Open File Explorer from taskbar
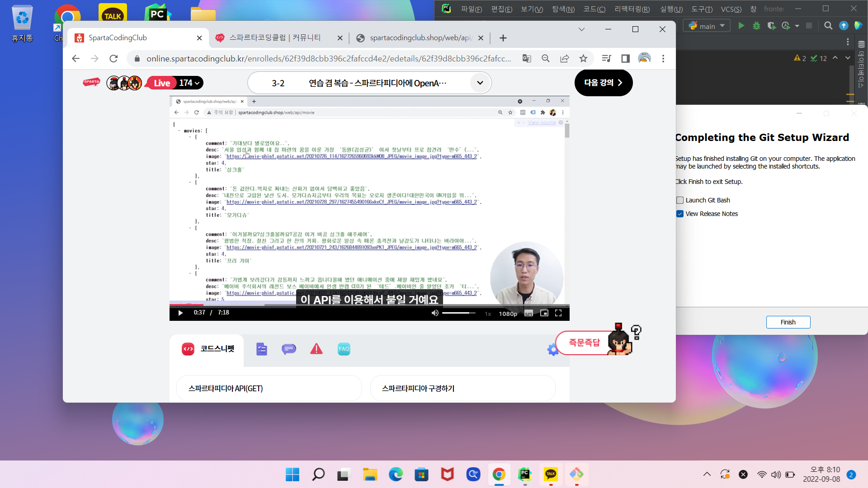The width and height of the screenshot is (868, 488). [x=370, y=474]
